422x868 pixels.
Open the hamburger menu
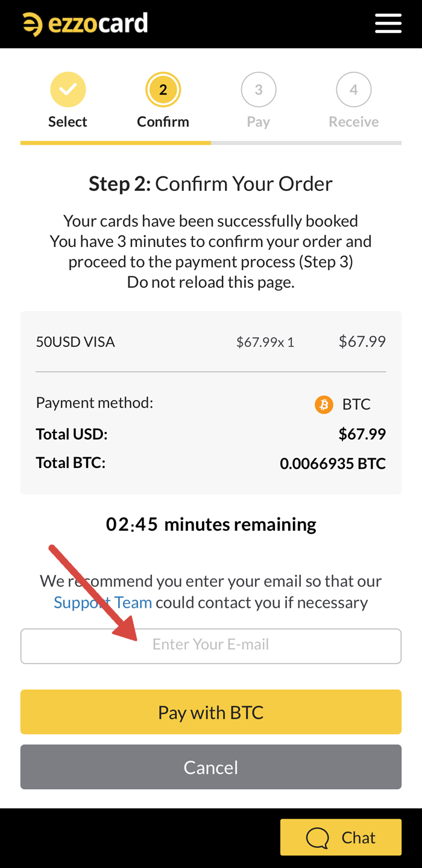pos(388,23)
